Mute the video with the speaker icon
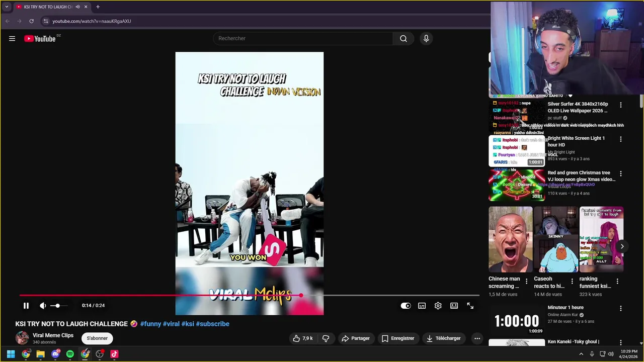The image size is (644, 362). (43, 306)
